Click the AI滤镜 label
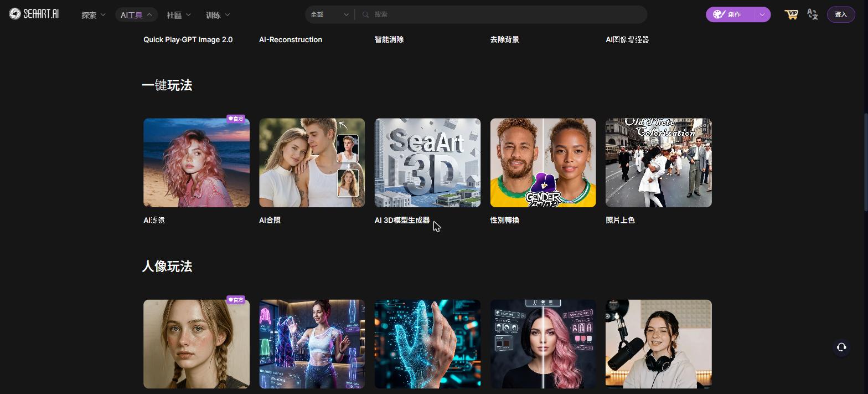Screen dimensions: 868x394 pyautogui.click(x=154, y=220)
